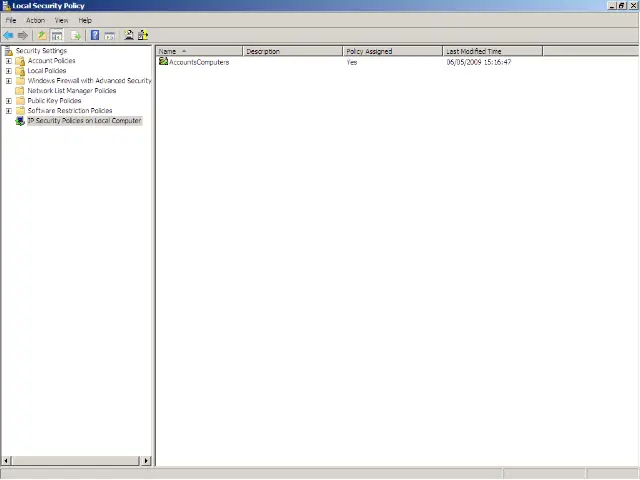Expand Windows Firewall with Advanced Security node
The image size is (640, 480).
(9, 81)
